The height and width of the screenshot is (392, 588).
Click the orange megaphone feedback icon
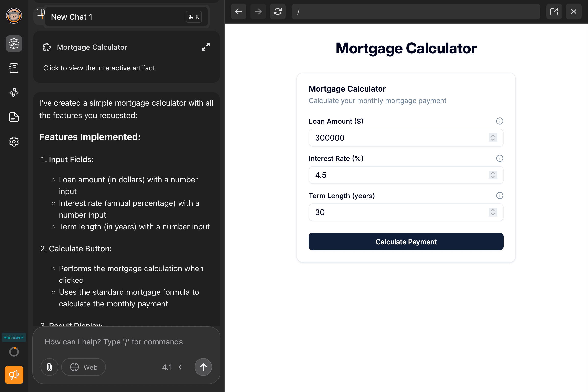tap(14, 375)
